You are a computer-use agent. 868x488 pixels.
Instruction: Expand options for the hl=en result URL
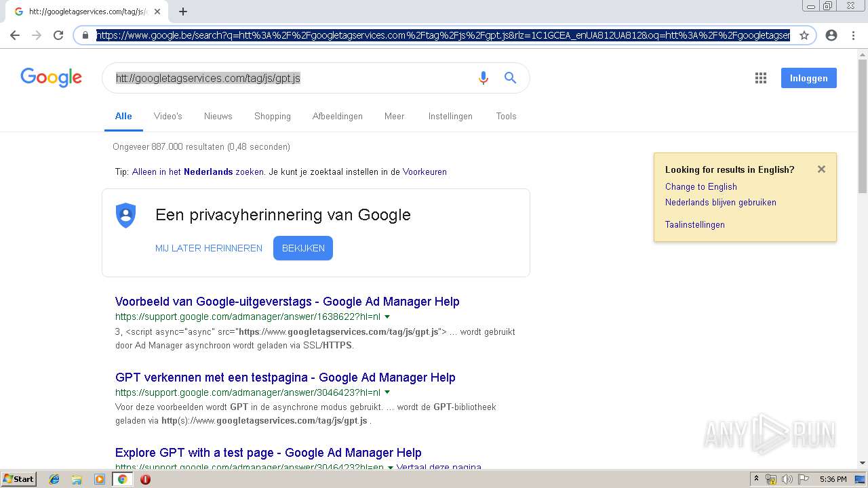tap(390, 468)
